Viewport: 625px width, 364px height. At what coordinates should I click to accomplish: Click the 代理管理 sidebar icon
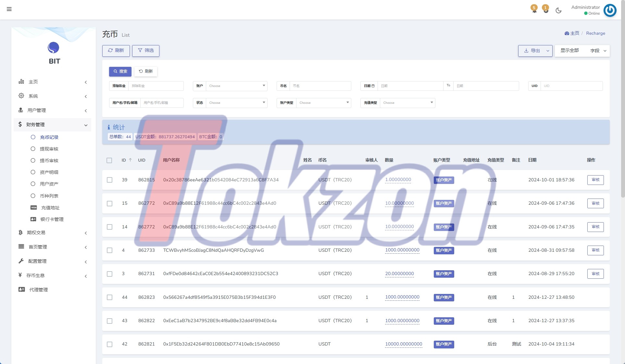pos(22,289)
